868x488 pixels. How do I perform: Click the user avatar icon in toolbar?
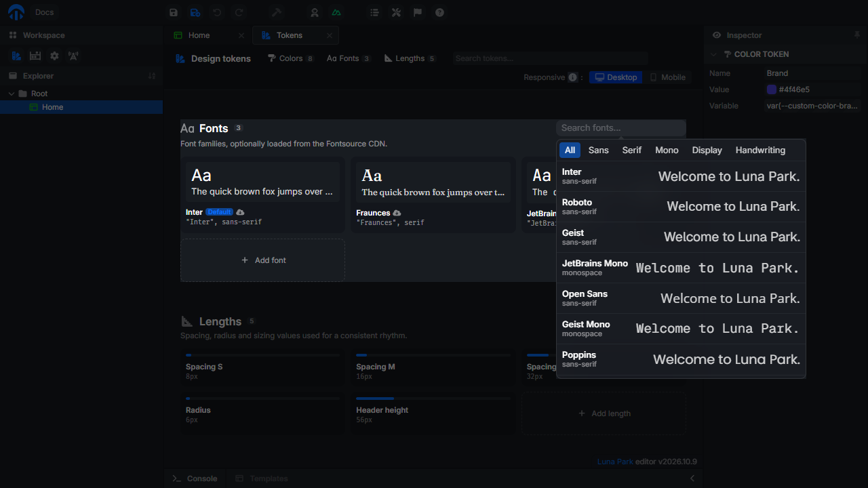tap(315, 12)
